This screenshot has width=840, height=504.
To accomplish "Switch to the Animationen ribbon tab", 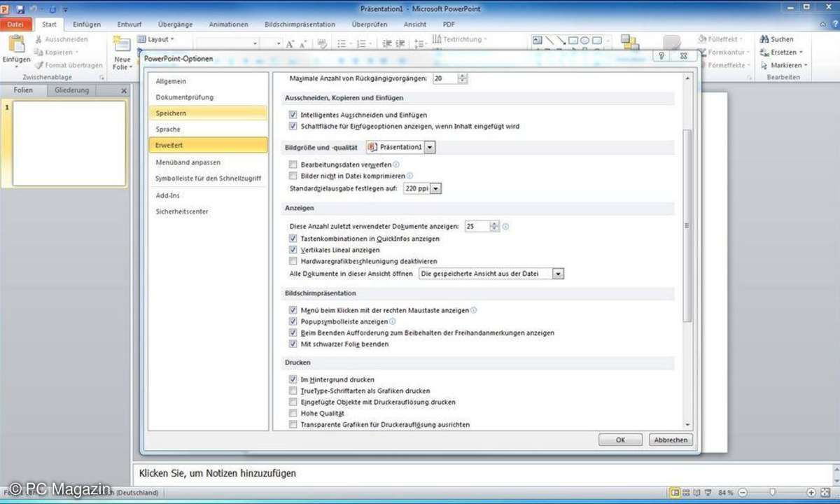I will (228, 24).
